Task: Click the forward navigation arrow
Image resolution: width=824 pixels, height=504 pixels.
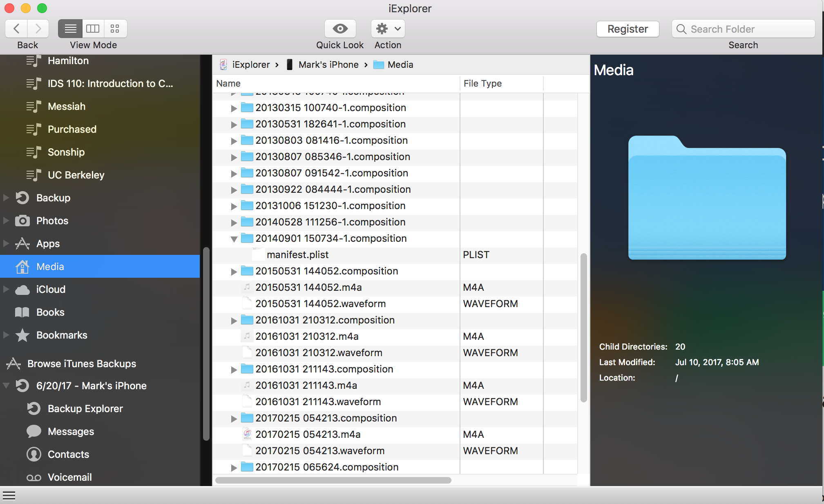Action: tap(38, 29)
